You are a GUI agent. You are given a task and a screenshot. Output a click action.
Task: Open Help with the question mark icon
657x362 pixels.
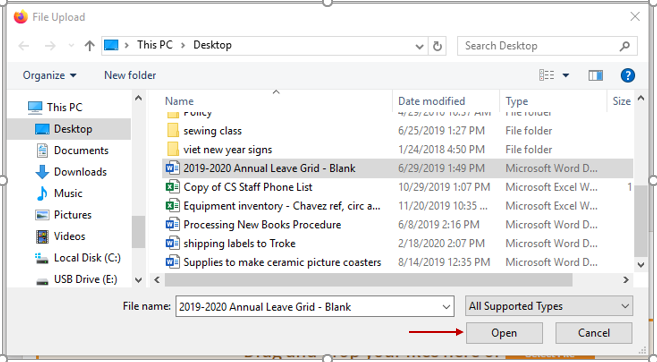click(627, 75)
